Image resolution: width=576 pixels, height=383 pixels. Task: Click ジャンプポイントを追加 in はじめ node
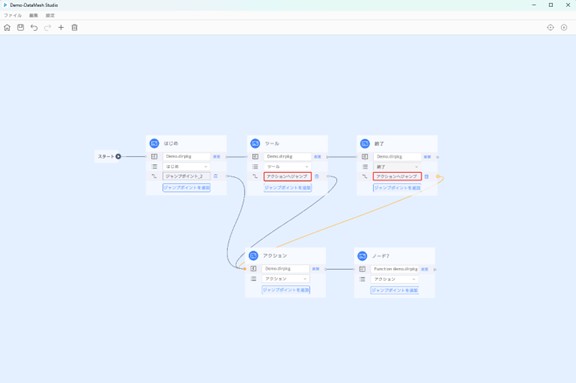(x=187, y=187)
